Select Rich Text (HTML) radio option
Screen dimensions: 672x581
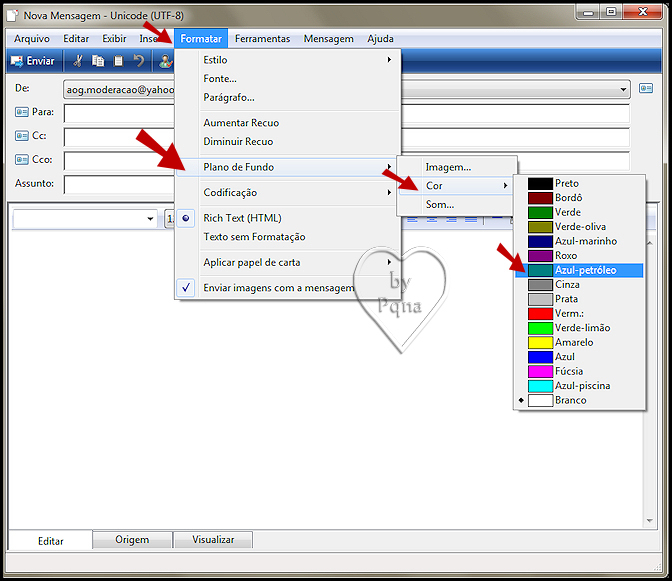[x=242, y=218]
